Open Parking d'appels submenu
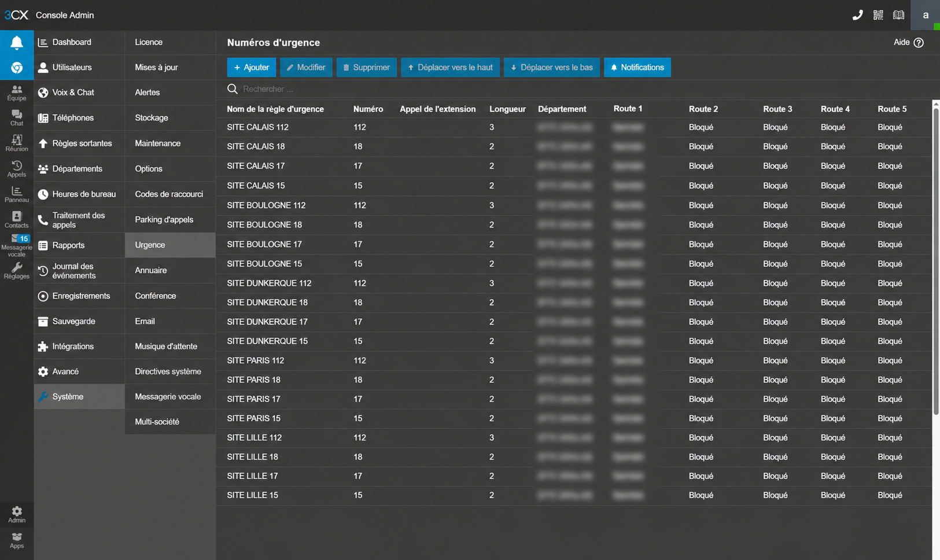This screenshot has height=560, width=940. tap(170, 220)
